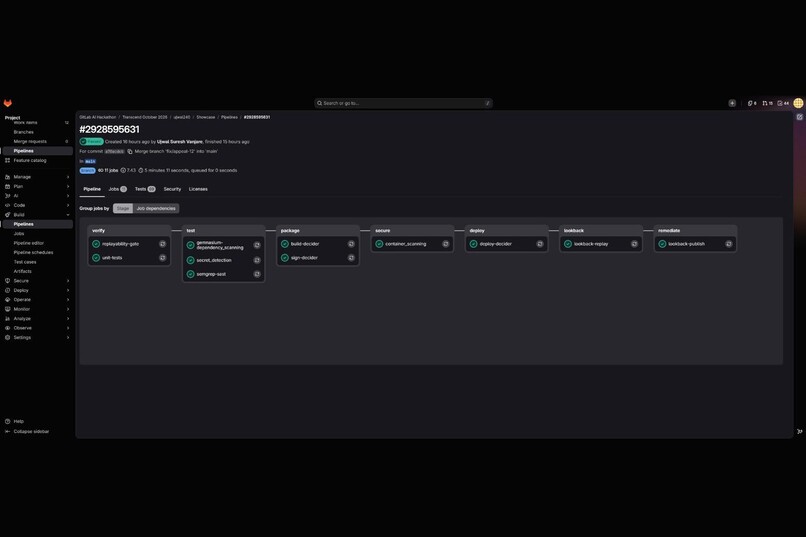The height and width of the screenshot is (537, 806).
Task: Open the semgrep-sast job
Action: 211,274
